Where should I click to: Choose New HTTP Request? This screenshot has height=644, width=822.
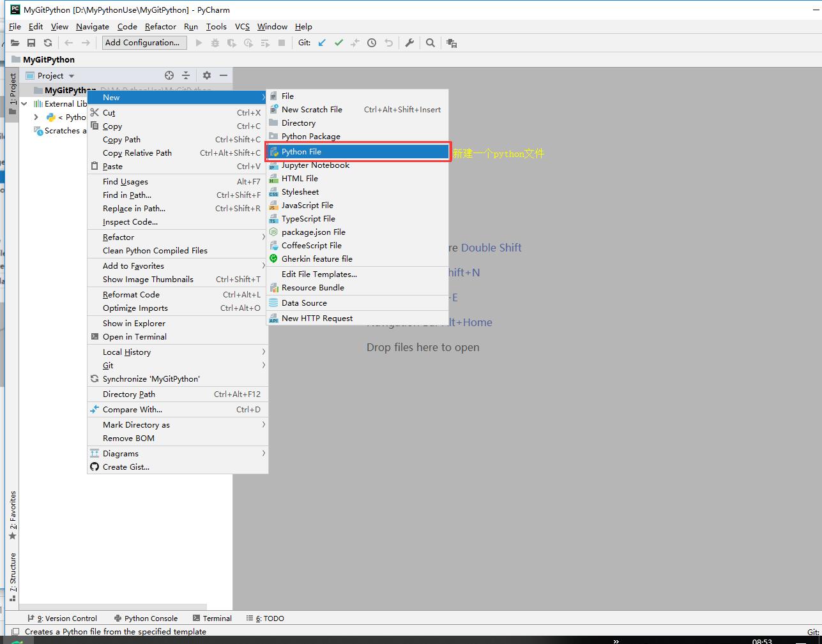click(358, 318)
